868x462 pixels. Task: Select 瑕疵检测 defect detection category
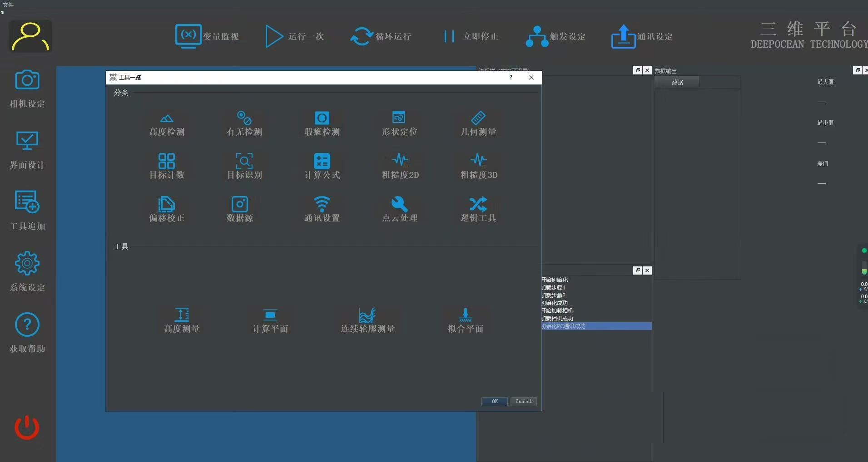tap(322, 124)
